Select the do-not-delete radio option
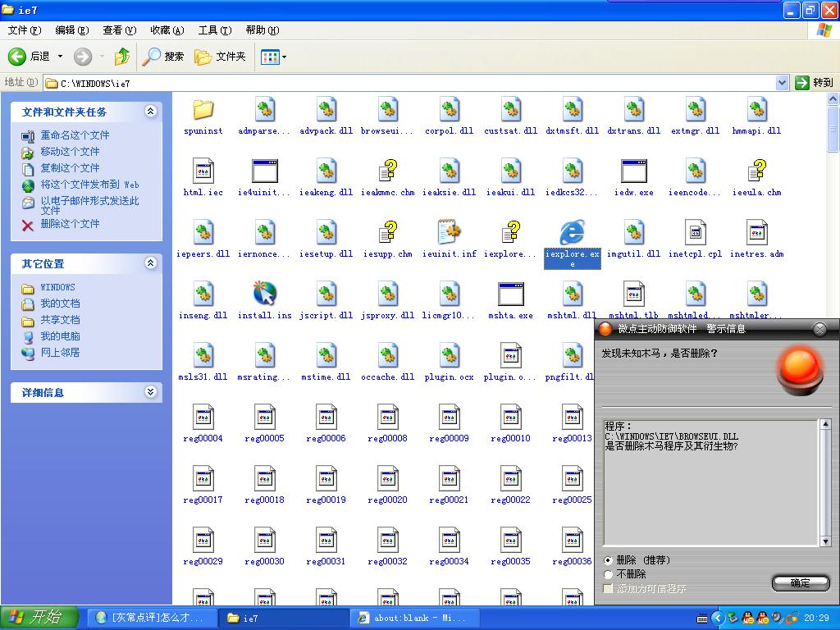The height and width of the screenshot is (630, 840). (x=608, y=574)
